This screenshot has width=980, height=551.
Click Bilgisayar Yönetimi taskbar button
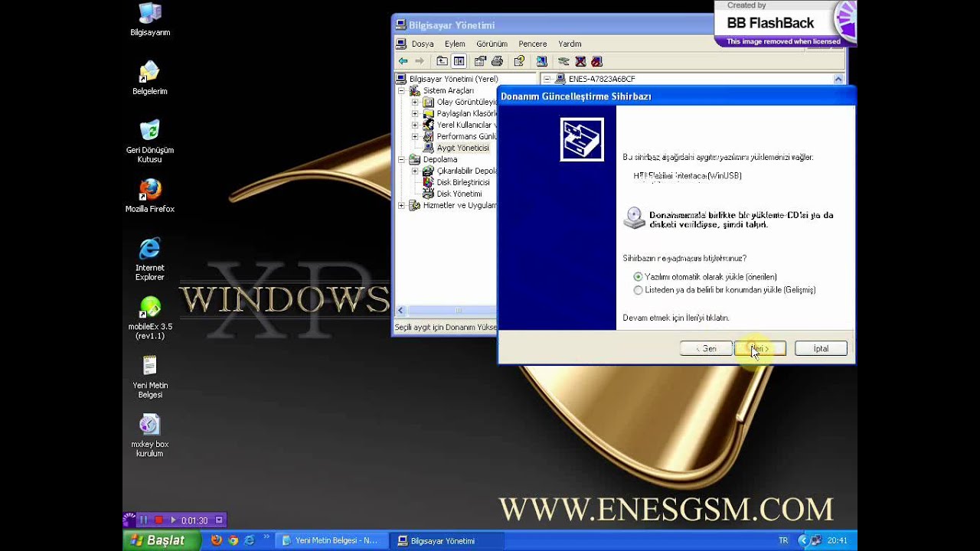[446, 540]
